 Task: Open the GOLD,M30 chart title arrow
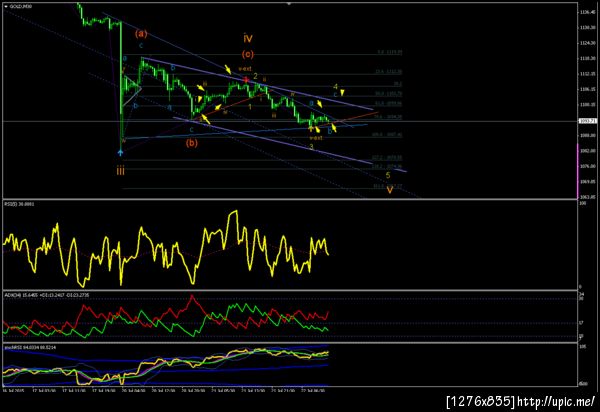click(6, 7)
